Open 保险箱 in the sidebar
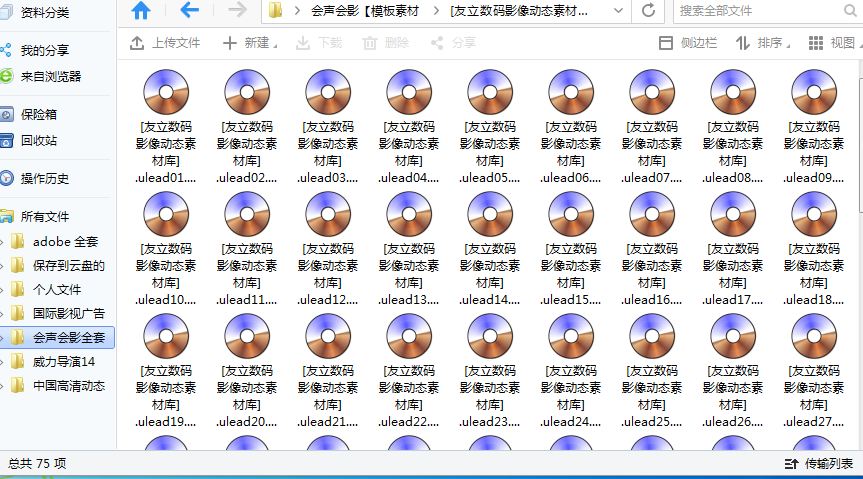This screenshot has width=863, height=479. pyautogui.click(x=39, y=115)
